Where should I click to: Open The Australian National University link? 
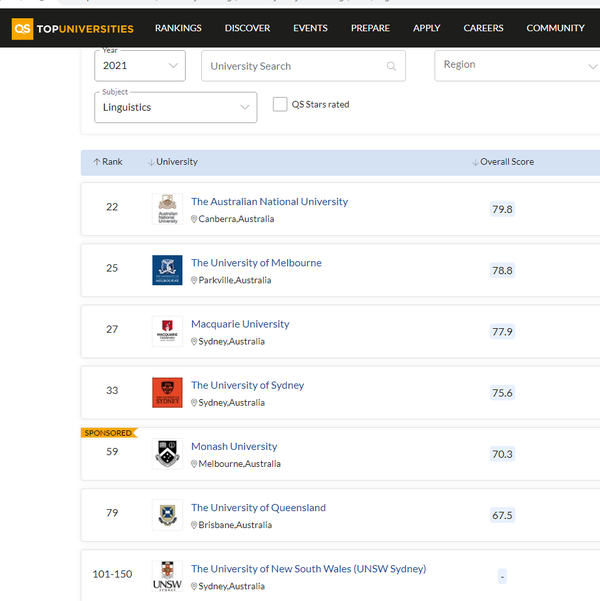coord(270,202)
